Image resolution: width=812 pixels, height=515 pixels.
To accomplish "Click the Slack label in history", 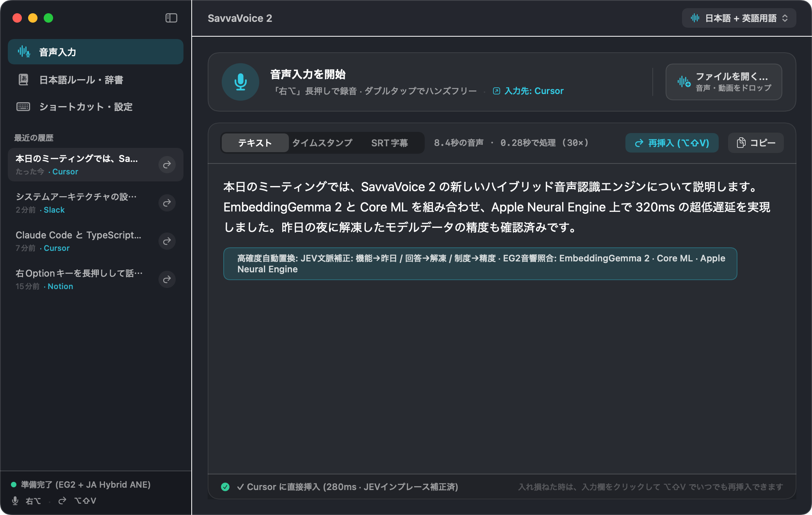I will (x=54, y=210).
